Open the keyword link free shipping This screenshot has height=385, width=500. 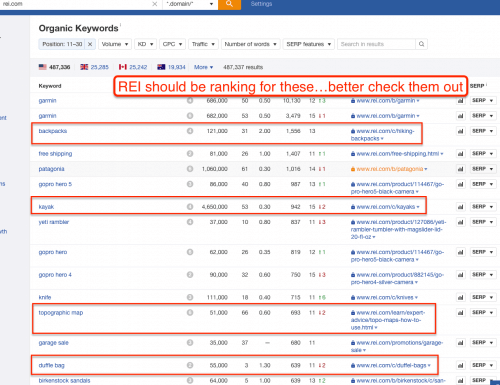tap(55, 154)
